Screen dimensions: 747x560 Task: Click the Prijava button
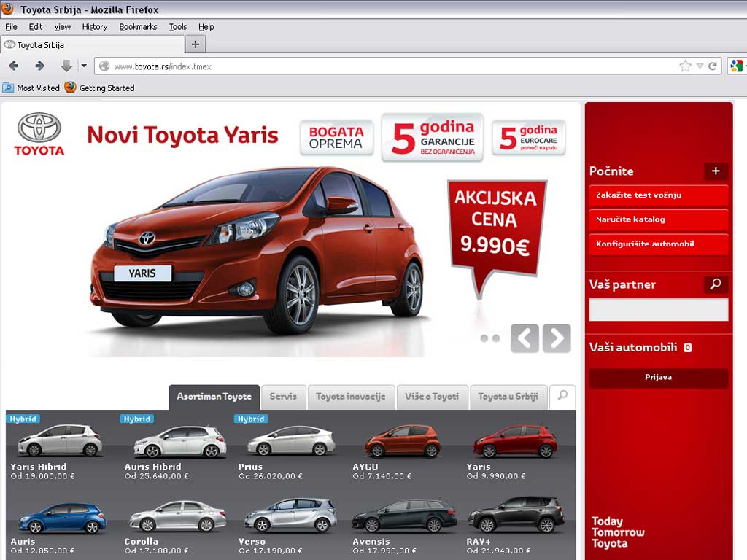coord(659,377)
